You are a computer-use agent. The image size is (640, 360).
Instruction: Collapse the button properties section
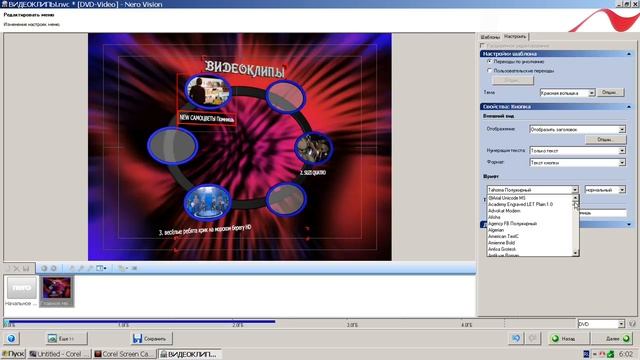pyautogui.click(x=629, y=107)
